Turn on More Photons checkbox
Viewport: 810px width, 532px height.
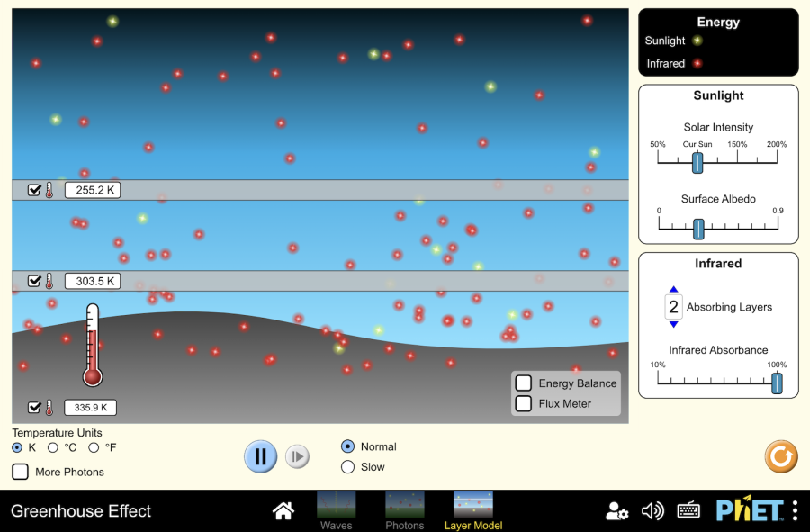pos(21,472)
